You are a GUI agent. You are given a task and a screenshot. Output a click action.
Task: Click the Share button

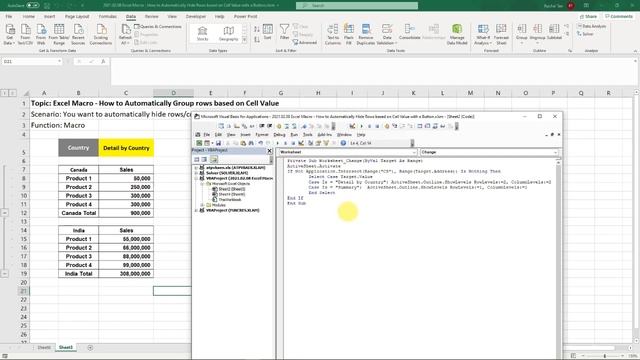click(x=589, y=16)
